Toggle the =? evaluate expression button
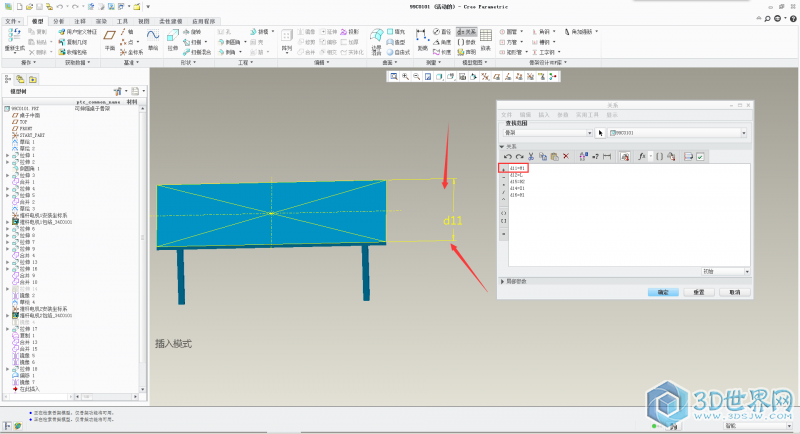 [595, 157]
